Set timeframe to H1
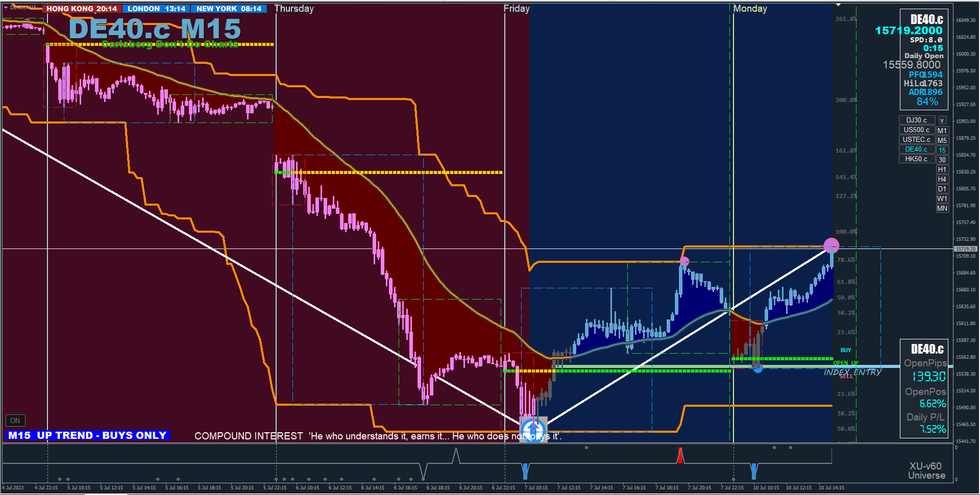Image resolution: width=980 pixels, height=495 pixels. (942, 169)
